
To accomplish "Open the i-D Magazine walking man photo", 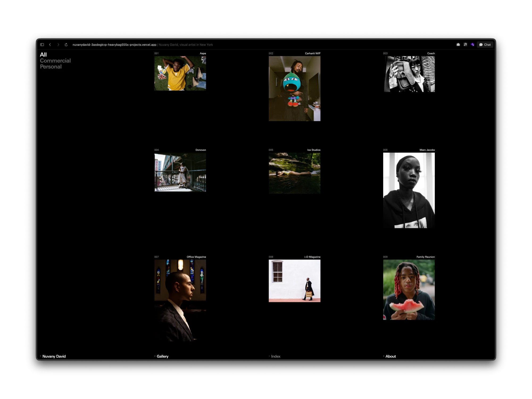I will coord(294,281).
